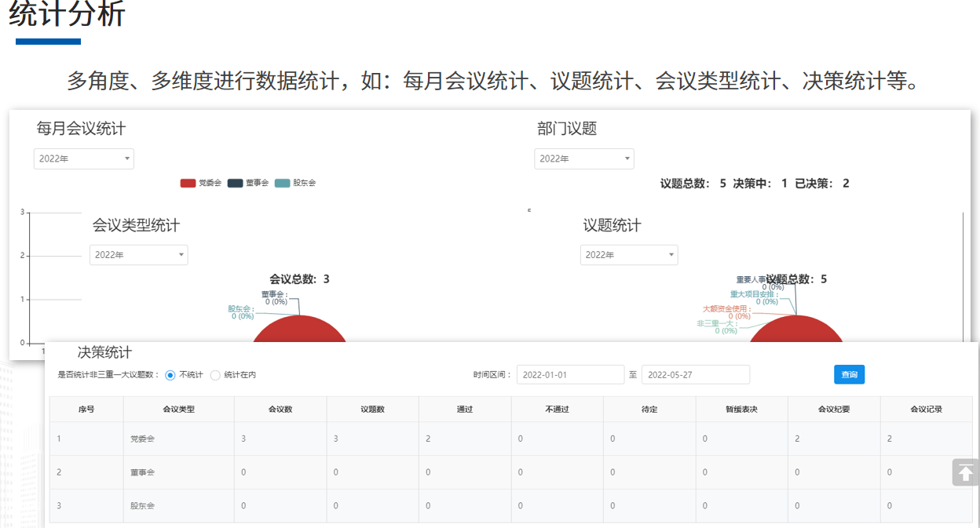The image size is (980, 528).
Task: Toggle the dark blue 董事会 legend swatch
Action: (235, 183)
